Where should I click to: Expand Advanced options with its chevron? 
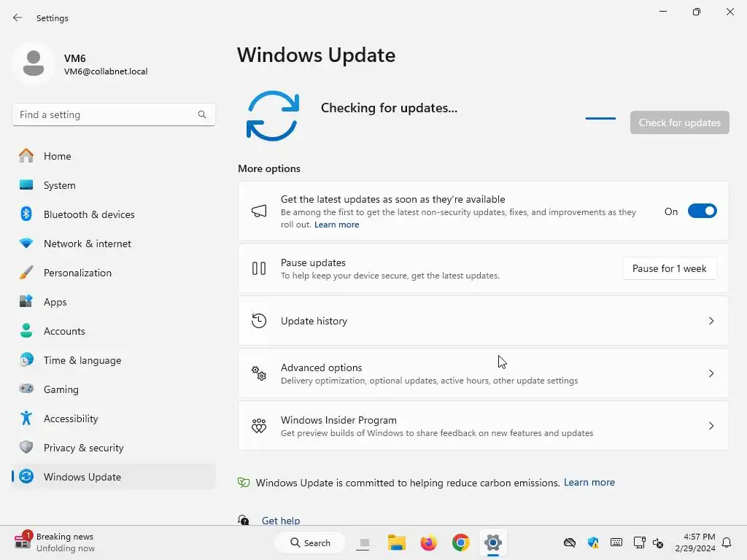click(711, 373)
